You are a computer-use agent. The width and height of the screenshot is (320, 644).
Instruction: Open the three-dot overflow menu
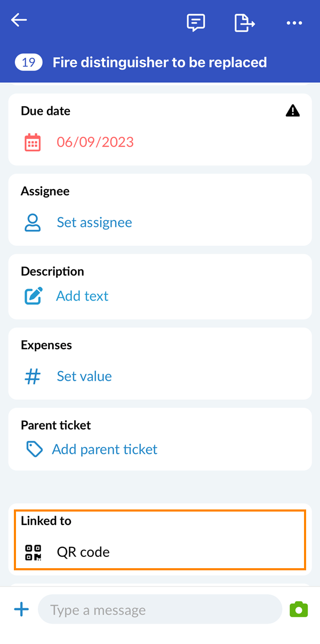pos(294,22)
